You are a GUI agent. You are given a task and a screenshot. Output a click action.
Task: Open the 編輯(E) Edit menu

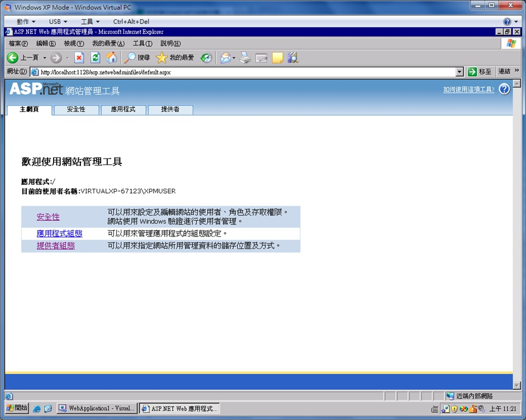coord(46,43)
